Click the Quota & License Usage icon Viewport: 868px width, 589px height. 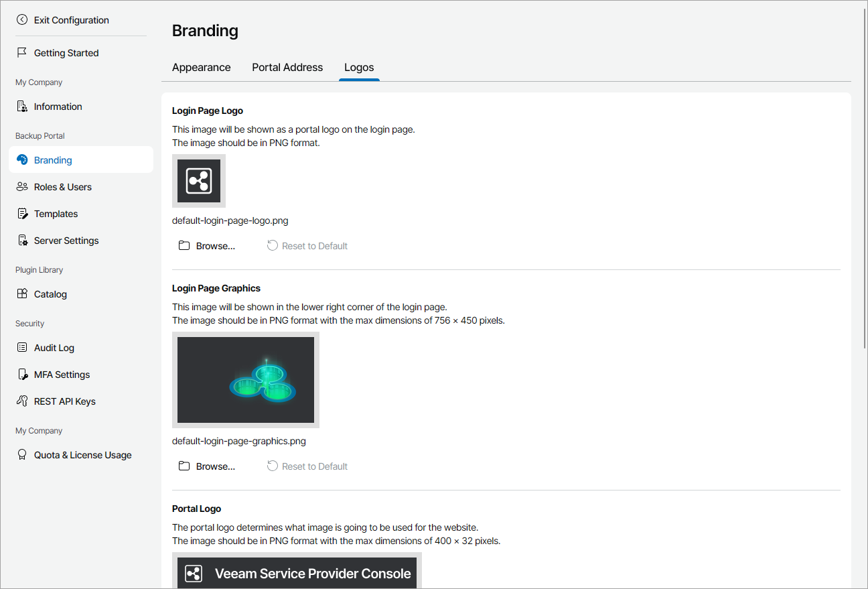(x=22, y=455)
